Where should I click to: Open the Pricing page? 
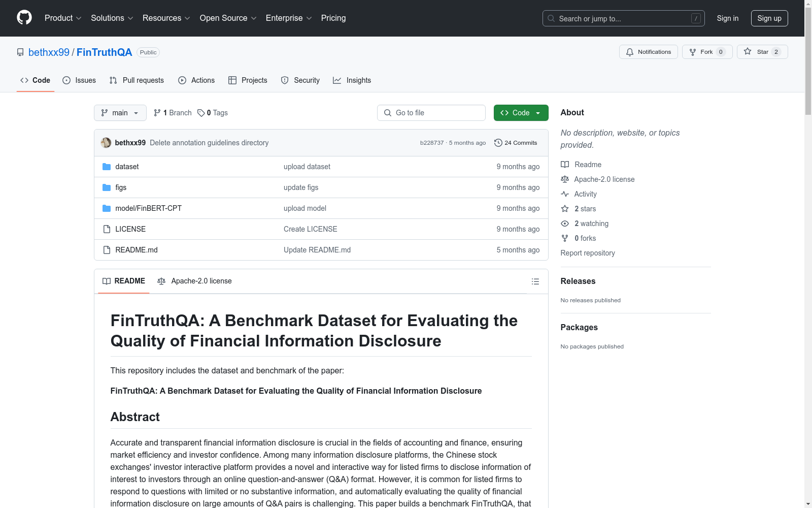333,18
